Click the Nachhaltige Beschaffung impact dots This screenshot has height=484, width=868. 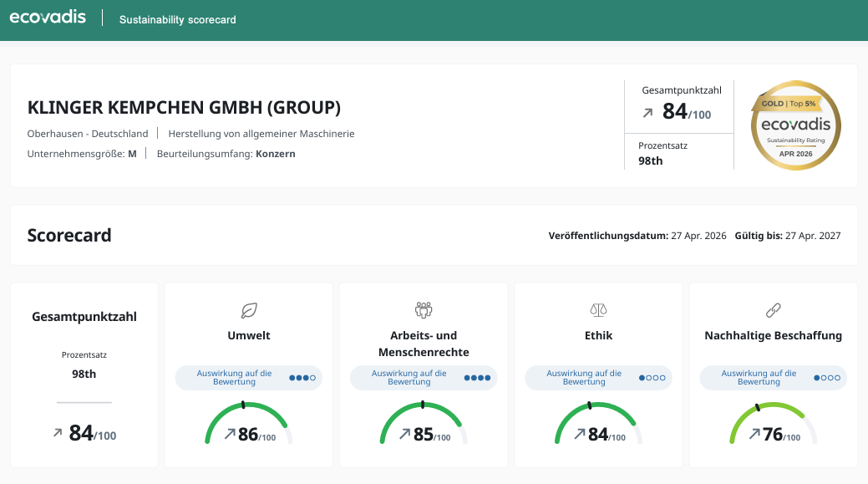827,378
